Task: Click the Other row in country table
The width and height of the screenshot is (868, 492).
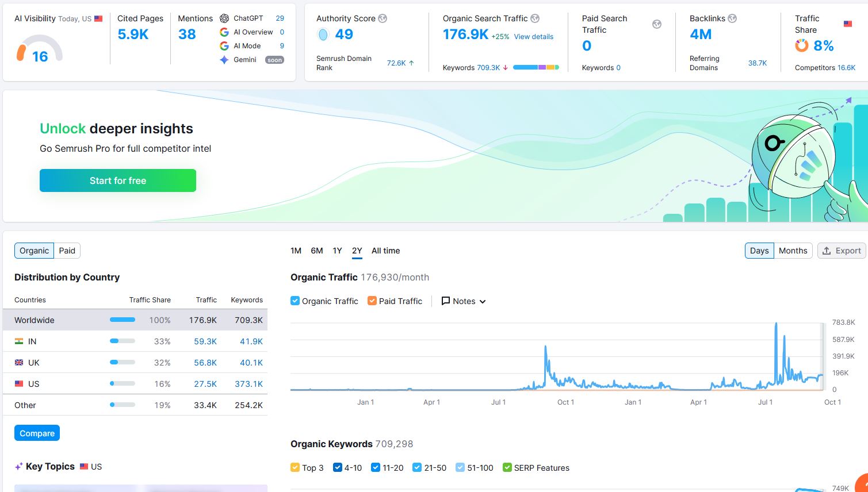Action: tap(135, 405)
